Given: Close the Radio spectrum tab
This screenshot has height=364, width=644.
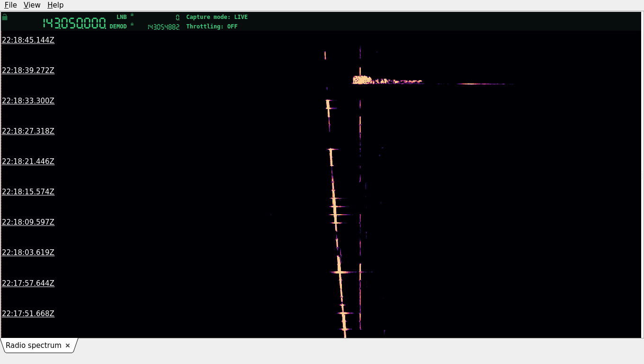Looking at the screenshot, I should pos(68,346).
